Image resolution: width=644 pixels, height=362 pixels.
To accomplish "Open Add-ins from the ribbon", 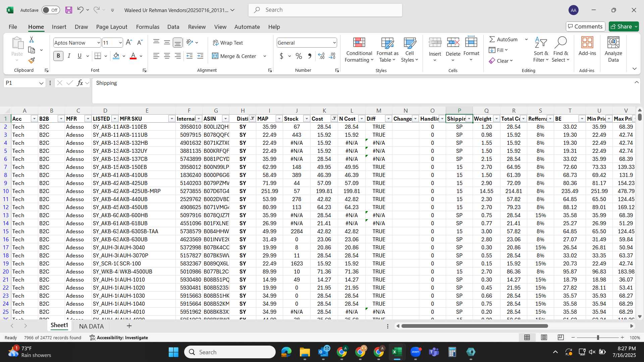I will pos(587,46).
